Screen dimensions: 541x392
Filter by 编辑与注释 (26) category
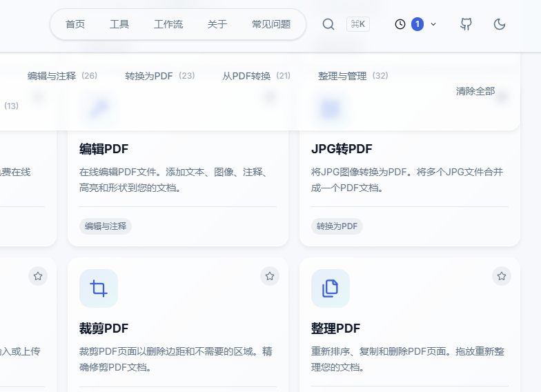[x=62, y=76]
